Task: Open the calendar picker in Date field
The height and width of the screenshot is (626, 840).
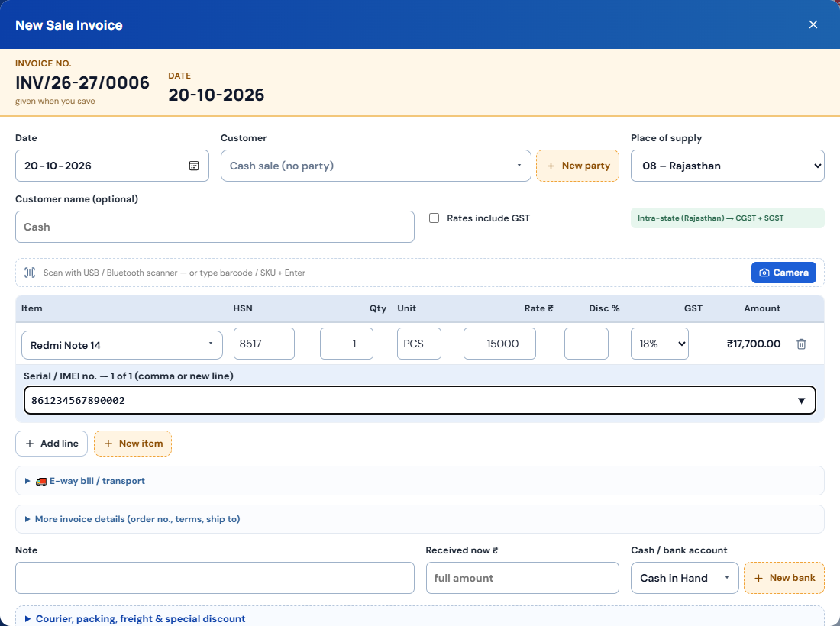Action: pyautogui.click(x=194, y=166)
